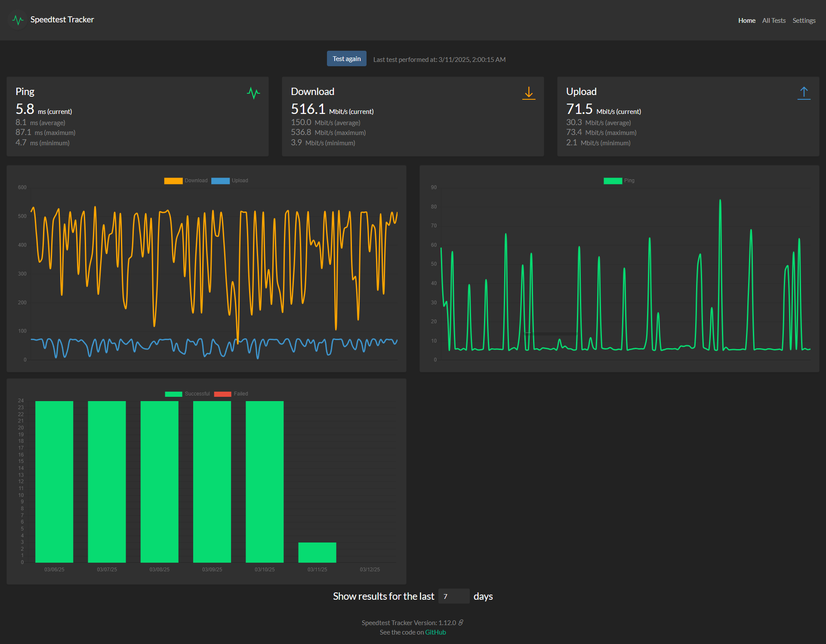The image size is (826, 644).
Task: Click the orange download arrow icon
Action: [x=529, y=93]
